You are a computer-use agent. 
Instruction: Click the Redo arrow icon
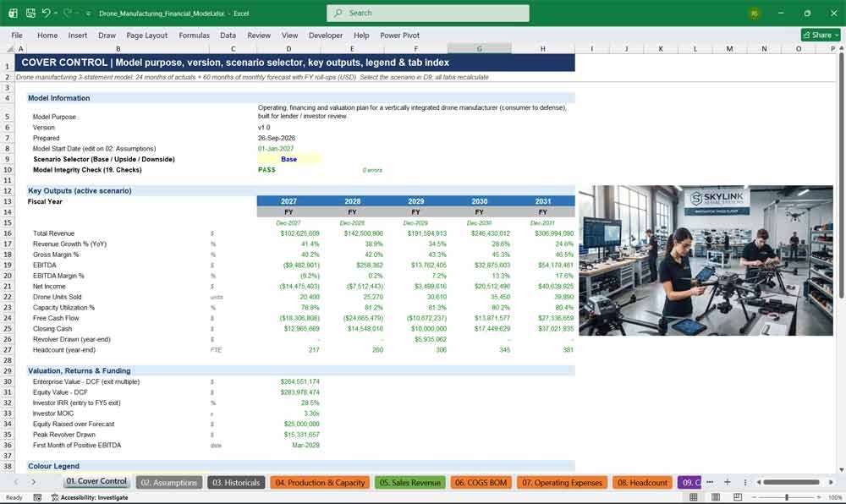tap(67, 13)
